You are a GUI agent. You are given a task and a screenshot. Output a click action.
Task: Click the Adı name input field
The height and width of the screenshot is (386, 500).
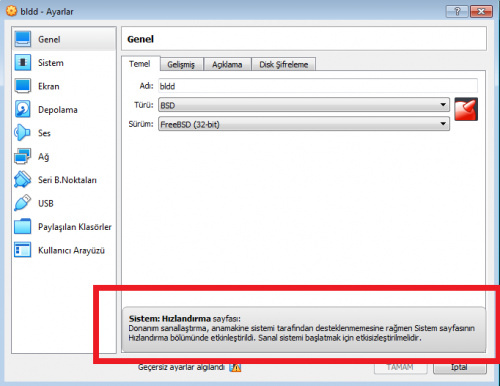318,86
